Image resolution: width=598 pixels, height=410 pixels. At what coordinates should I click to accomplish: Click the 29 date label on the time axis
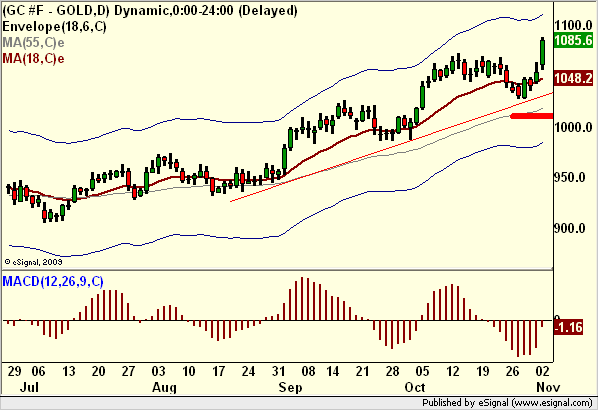point(14,371)
